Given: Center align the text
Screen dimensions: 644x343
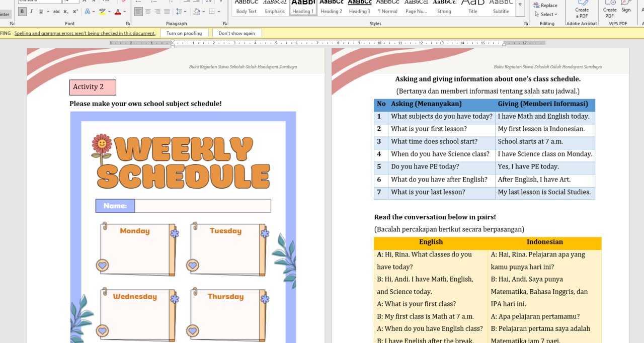Looking at the screenshot, I should point(148,11).
